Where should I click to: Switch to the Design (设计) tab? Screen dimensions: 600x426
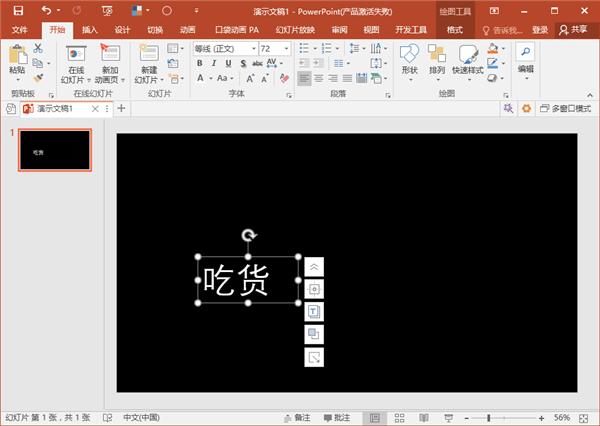122,30
